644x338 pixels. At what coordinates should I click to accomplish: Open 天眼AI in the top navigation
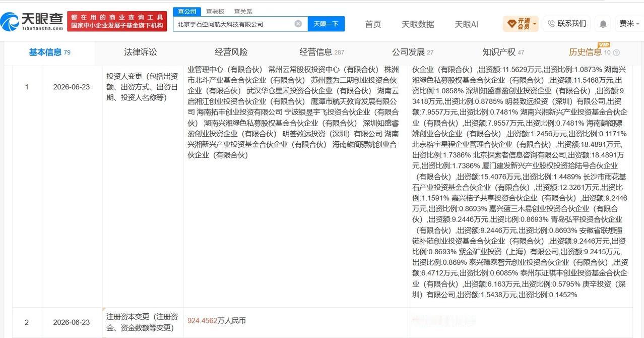tap(466, 24)
